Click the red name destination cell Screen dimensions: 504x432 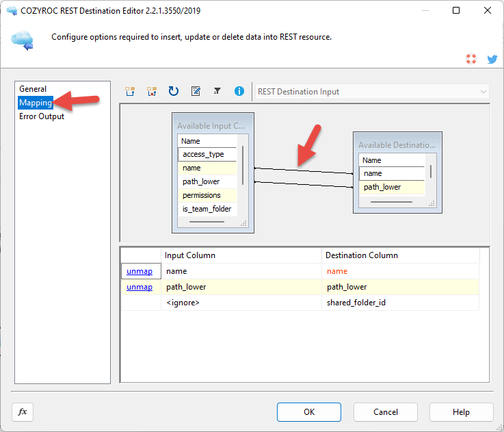click(x=401, y=271)
